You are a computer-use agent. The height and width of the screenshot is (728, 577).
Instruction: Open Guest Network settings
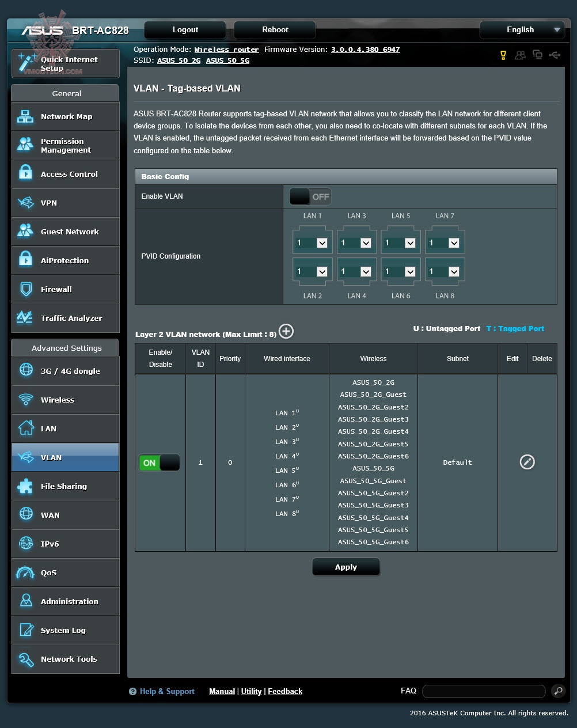tap(66, 232)
